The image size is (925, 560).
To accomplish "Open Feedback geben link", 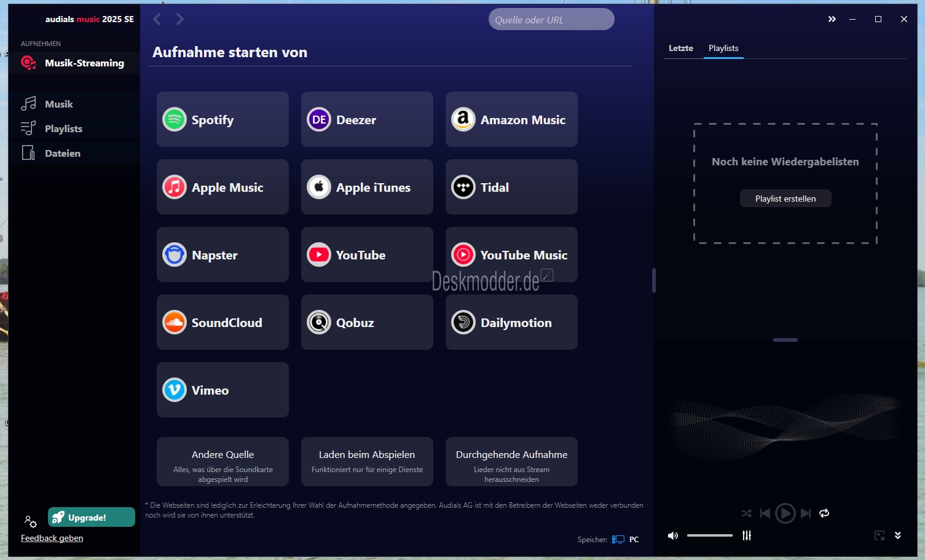I will (x=52, y=538).
